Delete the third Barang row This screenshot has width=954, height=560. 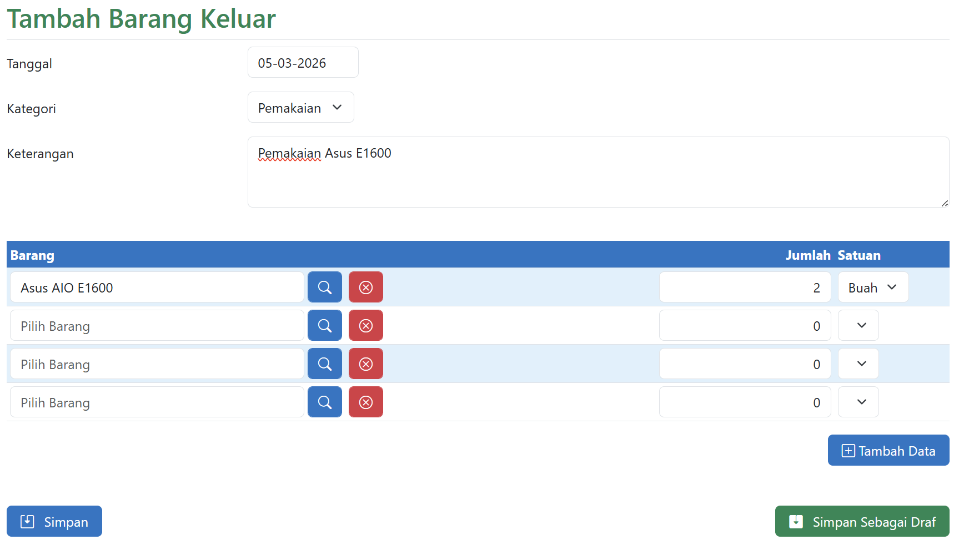tap(366, 364)
